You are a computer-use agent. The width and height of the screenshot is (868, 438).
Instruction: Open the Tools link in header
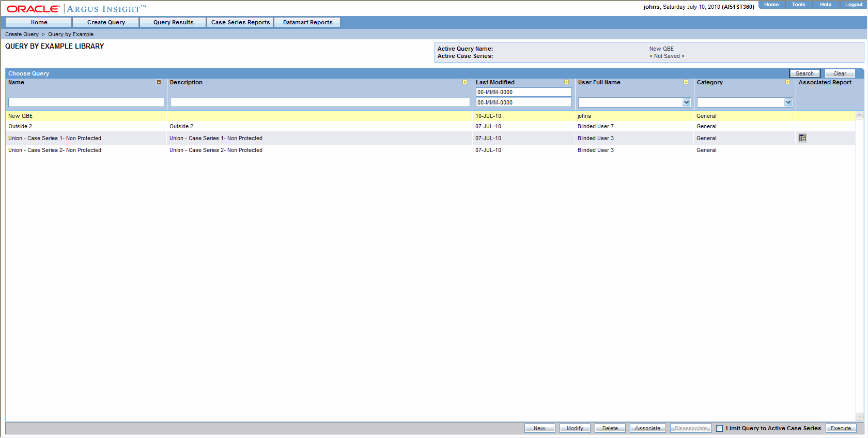[x=799, y=5]
